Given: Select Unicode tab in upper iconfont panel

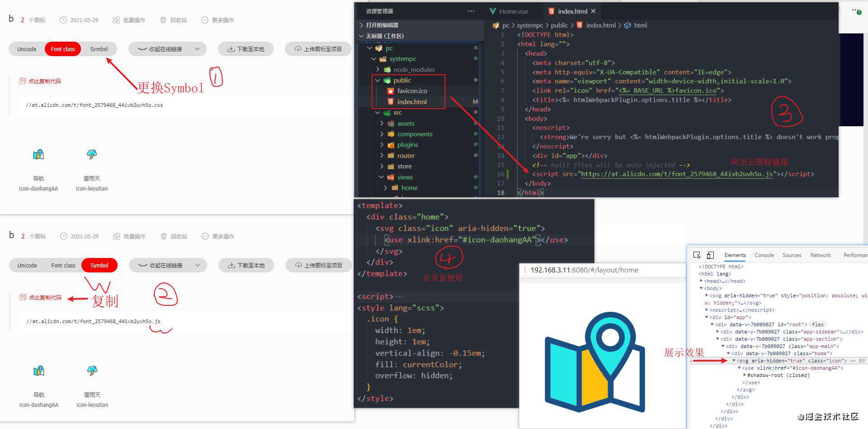Looking at the screenshot, I should 27,49.
